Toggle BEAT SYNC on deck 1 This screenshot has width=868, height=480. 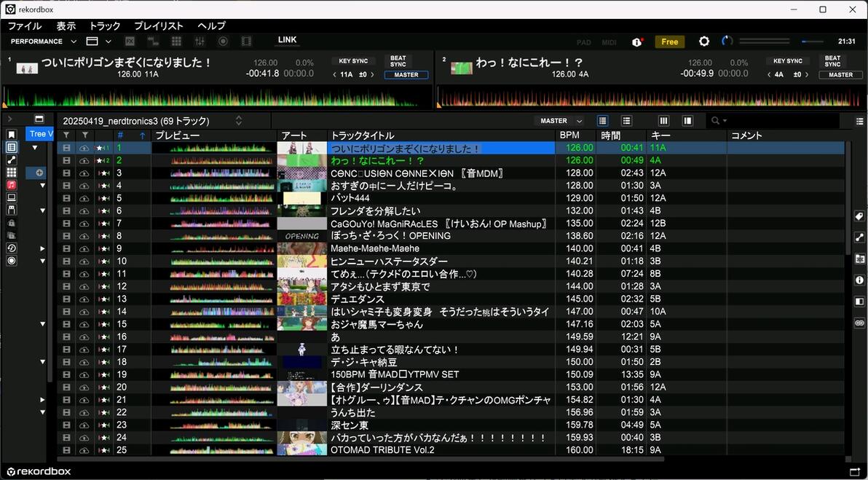point(398,61)
